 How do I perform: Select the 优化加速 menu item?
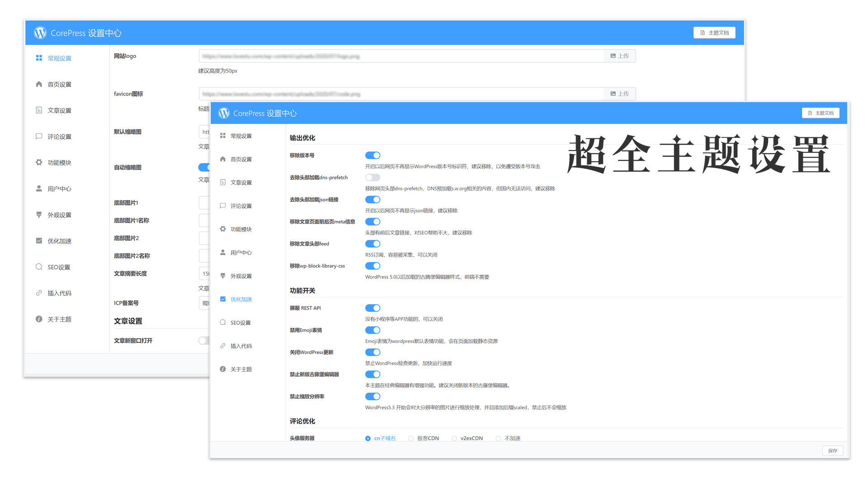coord(241,299)
